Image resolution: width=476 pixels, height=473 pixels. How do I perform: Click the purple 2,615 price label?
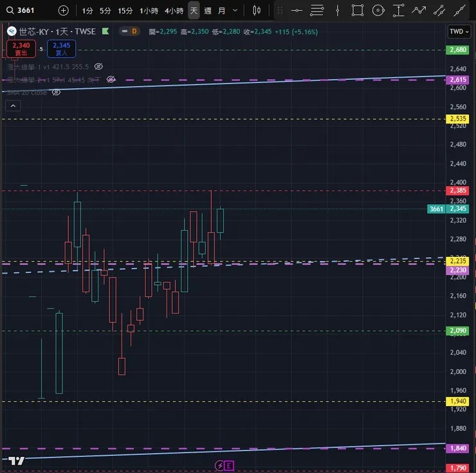457,80
